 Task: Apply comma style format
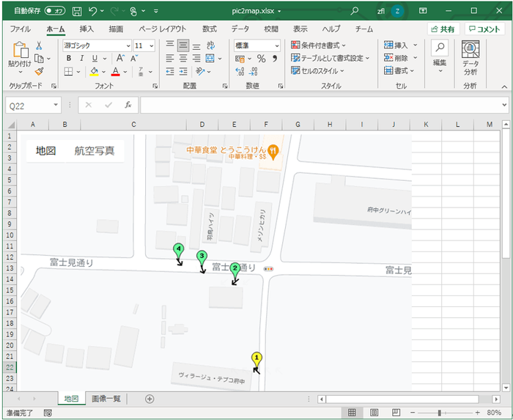pos(275,59)
